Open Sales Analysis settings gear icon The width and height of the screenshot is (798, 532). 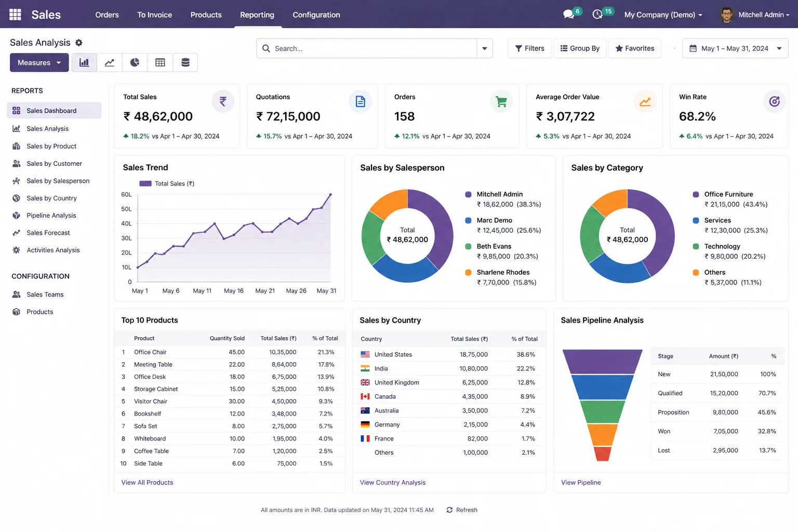[x=79, y=43]
